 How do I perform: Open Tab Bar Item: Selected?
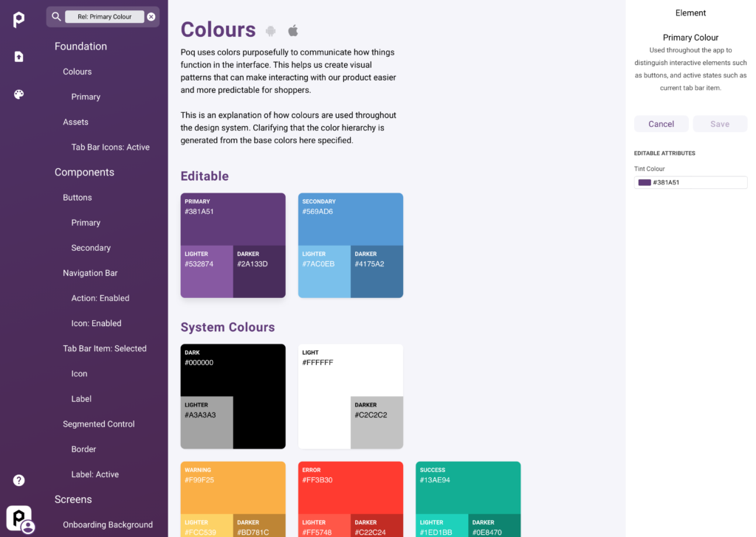click(x=105, y=349)
